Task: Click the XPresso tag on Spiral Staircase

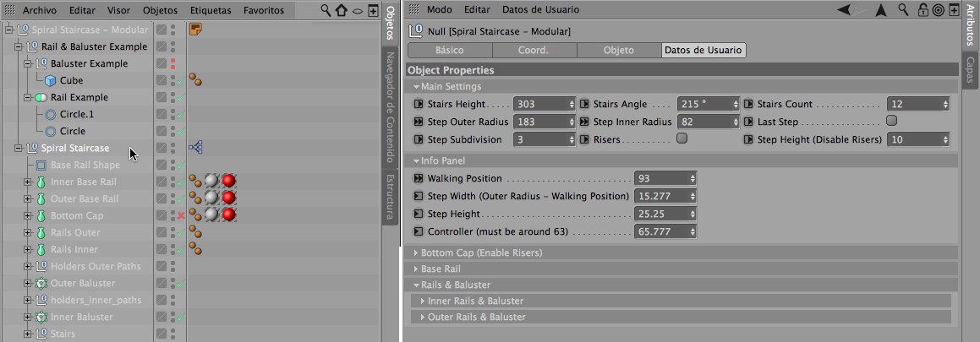Action: (195, 148)
